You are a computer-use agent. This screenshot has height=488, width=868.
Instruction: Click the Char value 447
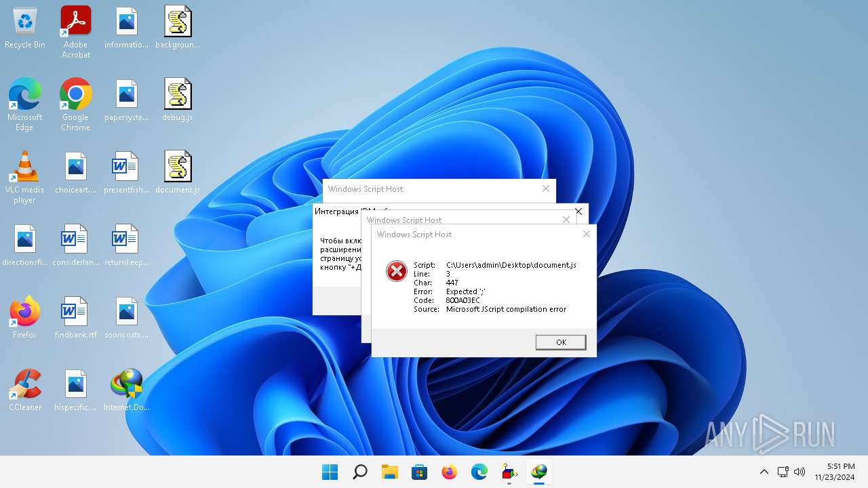(452, 283)
